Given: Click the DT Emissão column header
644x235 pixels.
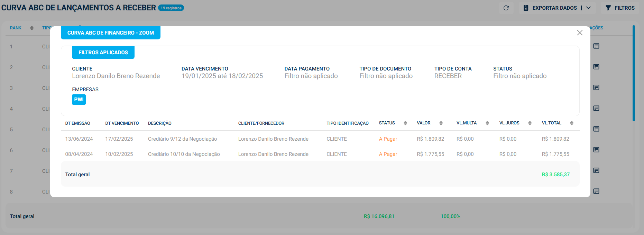Looking at the screenshot, I should 77,123.
